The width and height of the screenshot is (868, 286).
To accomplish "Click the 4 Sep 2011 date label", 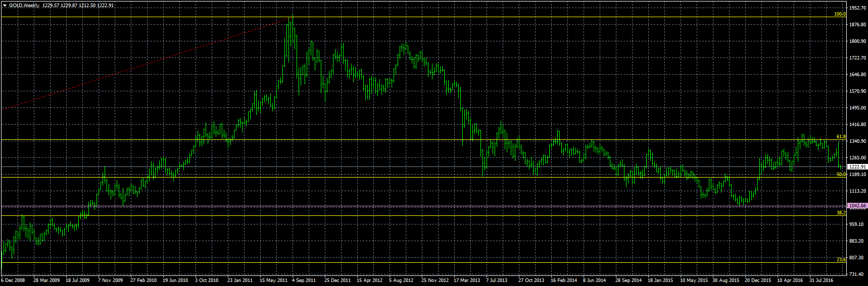I will coord(304,280).
